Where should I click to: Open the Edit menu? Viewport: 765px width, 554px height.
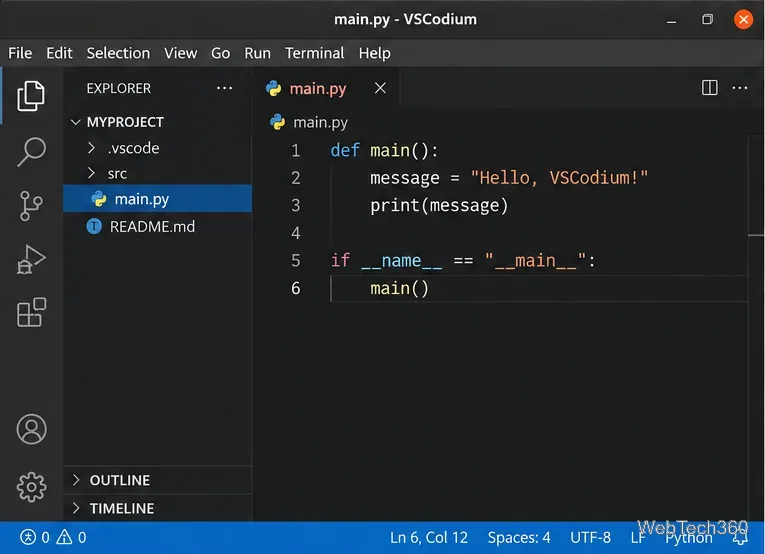(60, 53)
